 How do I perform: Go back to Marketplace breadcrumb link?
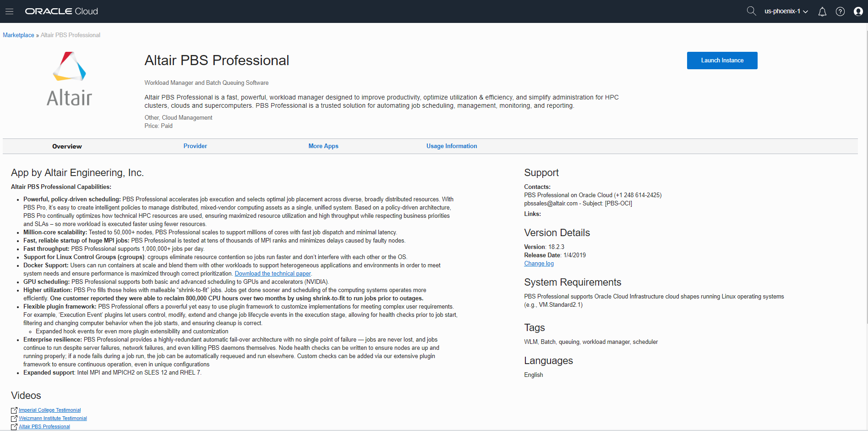click(x=18, y=35)
